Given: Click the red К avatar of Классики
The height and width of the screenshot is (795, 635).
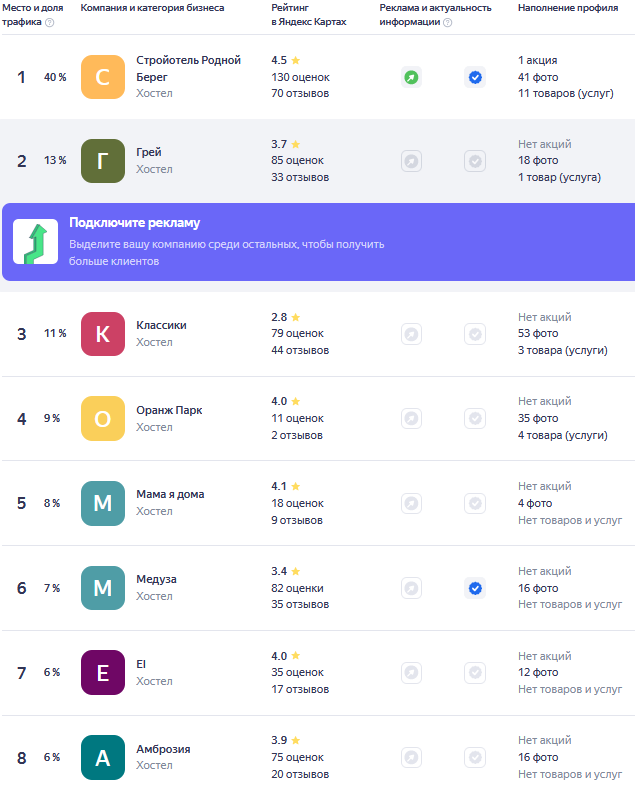Looking at the screenshot, I should [x=103, y=334].
